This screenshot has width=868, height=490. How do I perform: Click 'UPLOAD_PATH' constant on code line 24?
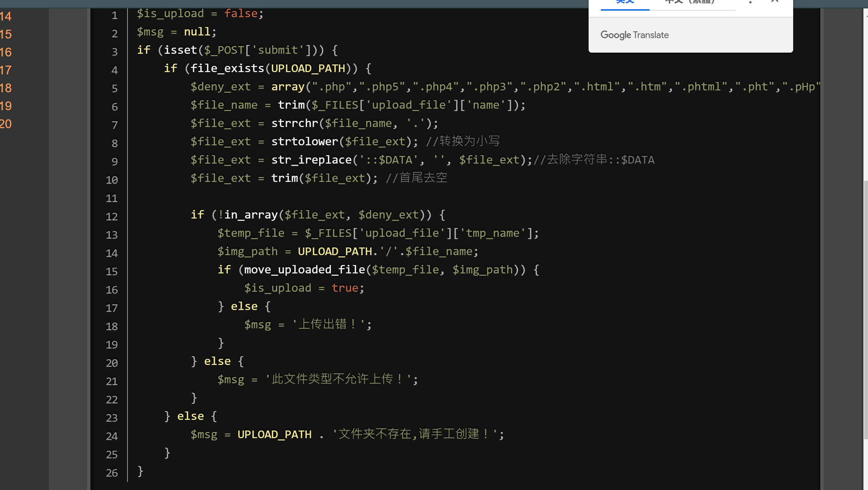(274, 435)
